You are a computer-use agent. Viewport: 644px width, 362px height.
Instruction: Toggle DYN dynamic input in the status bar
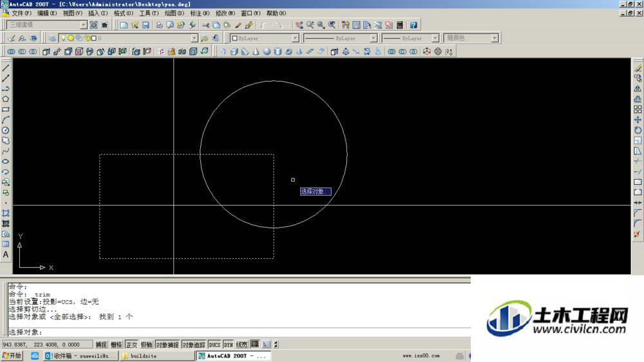pyautogui.click(x=229, y=345)
